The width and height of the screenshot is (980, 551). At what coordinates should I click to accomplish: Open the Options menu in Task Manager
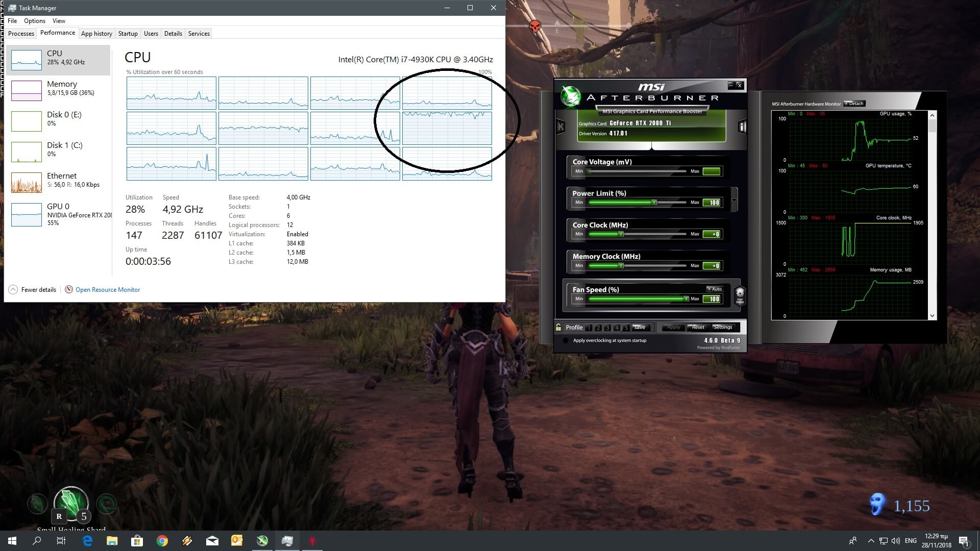tap(34, 21)
